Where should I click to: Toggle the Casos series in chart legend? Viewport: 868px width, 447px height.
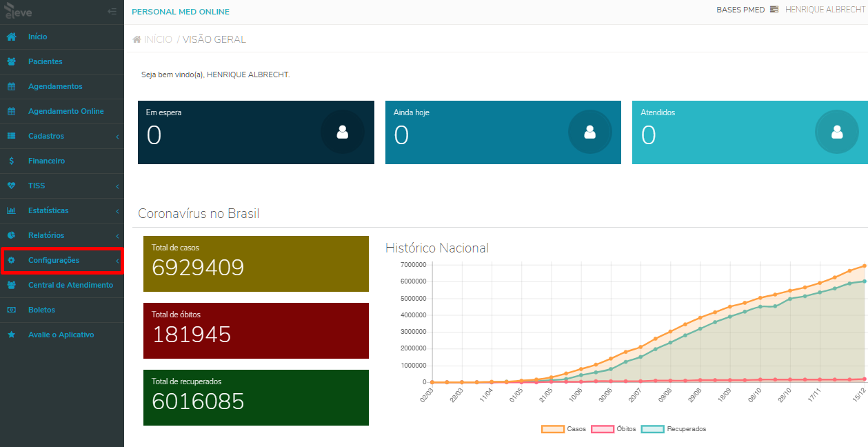coord(564,429)
